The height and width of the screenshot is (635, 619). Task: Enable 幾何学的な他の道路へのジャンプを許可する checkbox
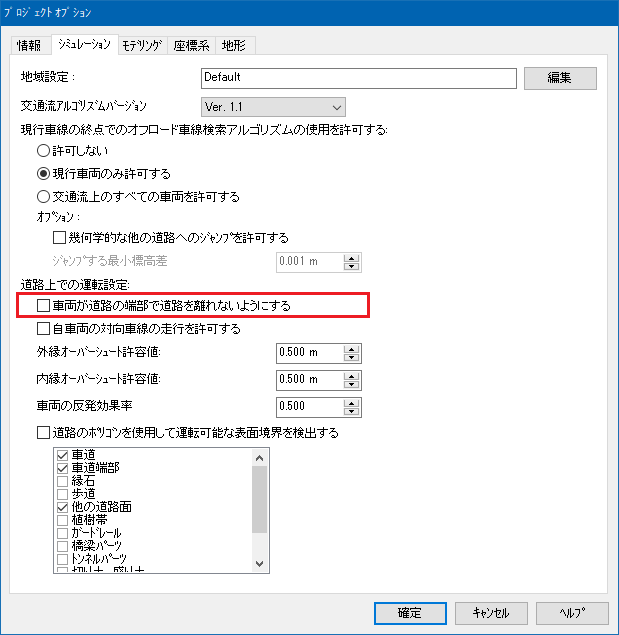point(59,237)
